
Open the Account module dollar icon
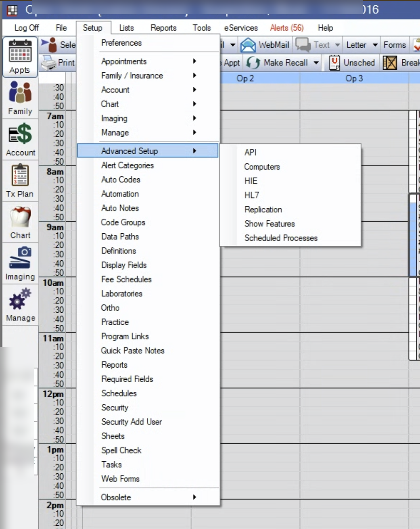point(20,134)
